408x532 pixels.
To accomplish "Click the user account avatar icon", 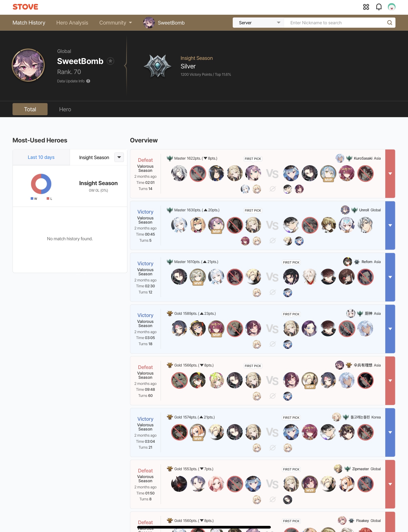I will click(x=391, y=7).
